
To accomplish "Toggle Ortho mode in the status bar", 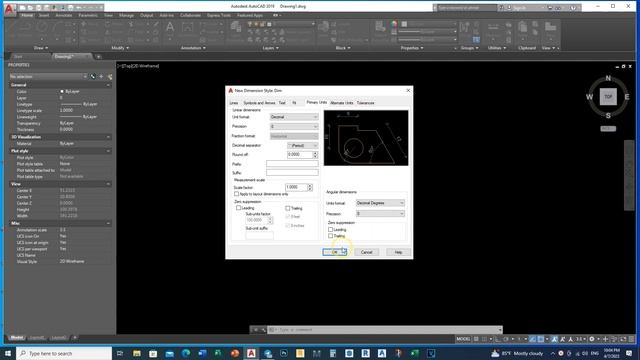I will (x=498, y=339).
